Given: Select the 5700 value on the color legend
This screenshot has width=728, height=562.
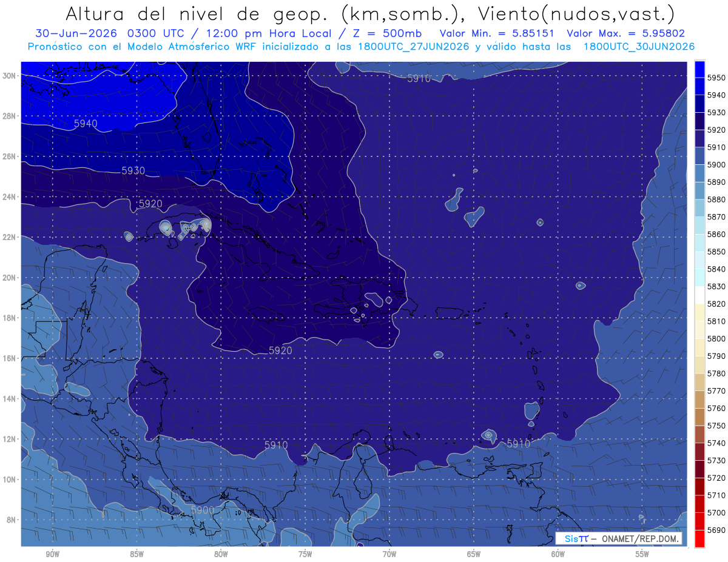Looking at the screenshot, I should [x=716, y=512].
